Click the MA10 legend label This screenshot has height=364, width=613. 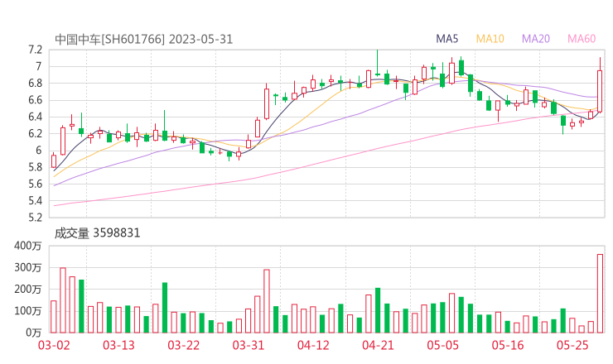click(x=490, y=39)
